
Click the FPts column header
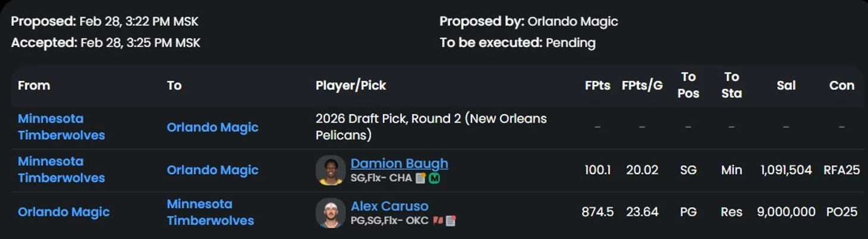click(x=597, y=85)
